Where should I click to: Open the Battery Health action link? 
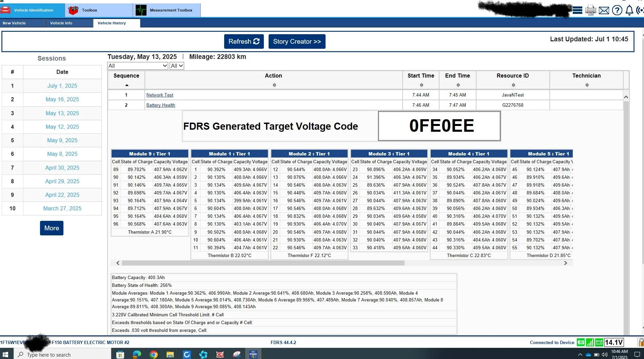coord(161,105)
